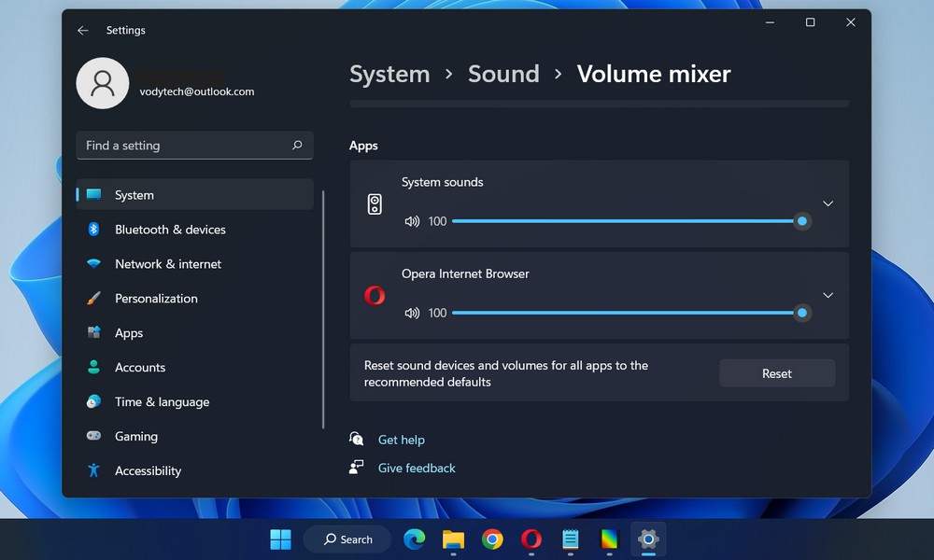Click the user profile avatar
Viewport: 934px width, 560px height.
tap(103, 83)
